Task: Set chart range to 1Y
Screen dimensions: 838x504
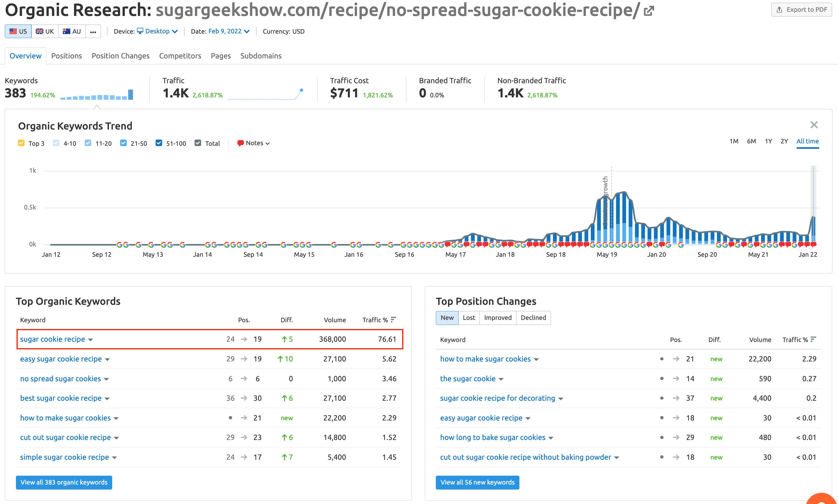Action: [x=768, y=141]
